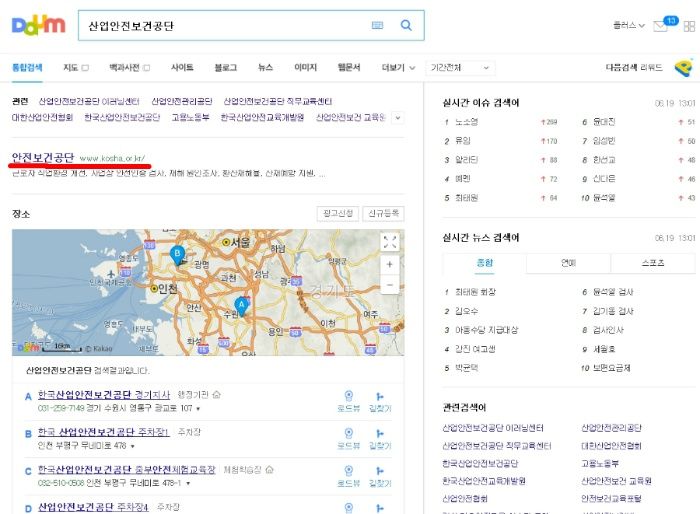The image size is (700, 514).
Task: Click rank 5 issue keyword 최태원
Action: click(467, 198)
